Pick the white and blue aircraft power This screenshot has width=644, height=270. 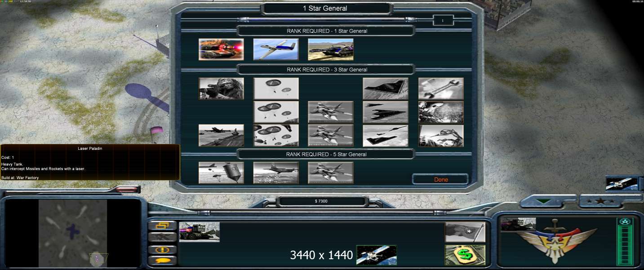276,49
